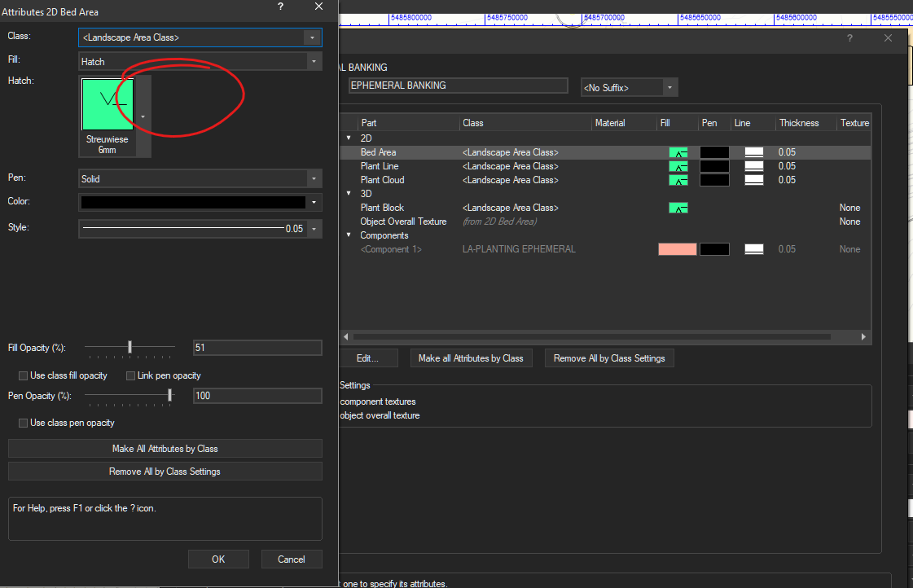Image resolution: width=913 pixels, height=588 pixels.
Task: Click the Bed Area line style icon
Action: tap(753, 152)
